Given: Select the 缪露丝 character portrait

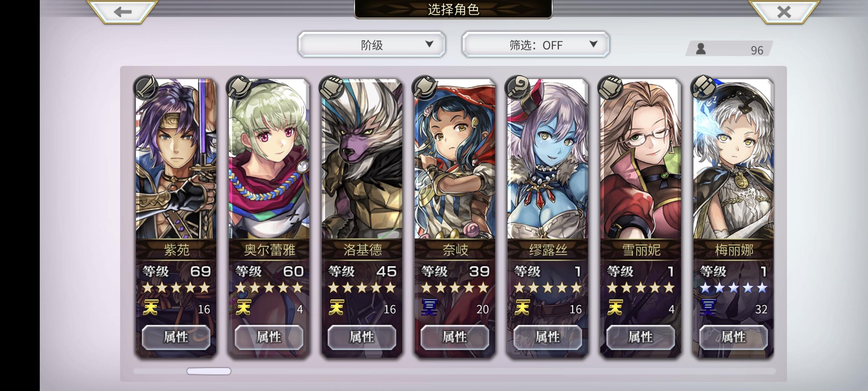Looking at the screenshot, I should tap(548, 159).
